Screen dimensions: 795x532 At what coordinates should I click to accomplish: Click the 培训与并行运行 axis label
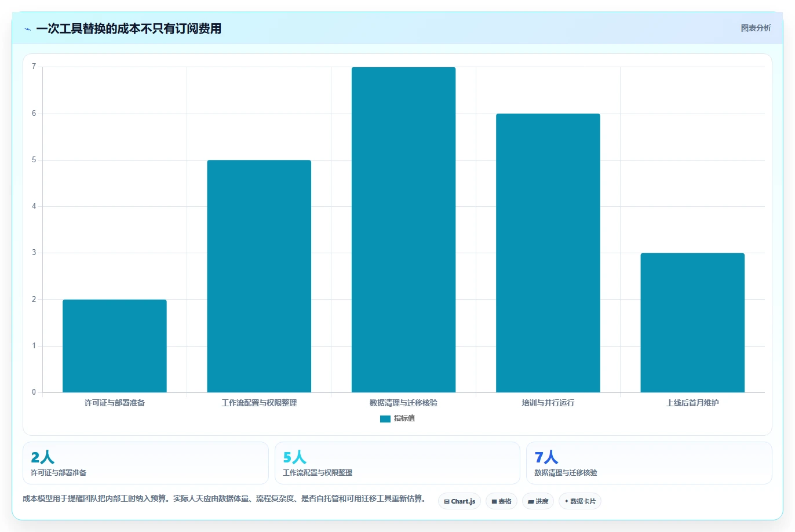click(x=548, y=403)
